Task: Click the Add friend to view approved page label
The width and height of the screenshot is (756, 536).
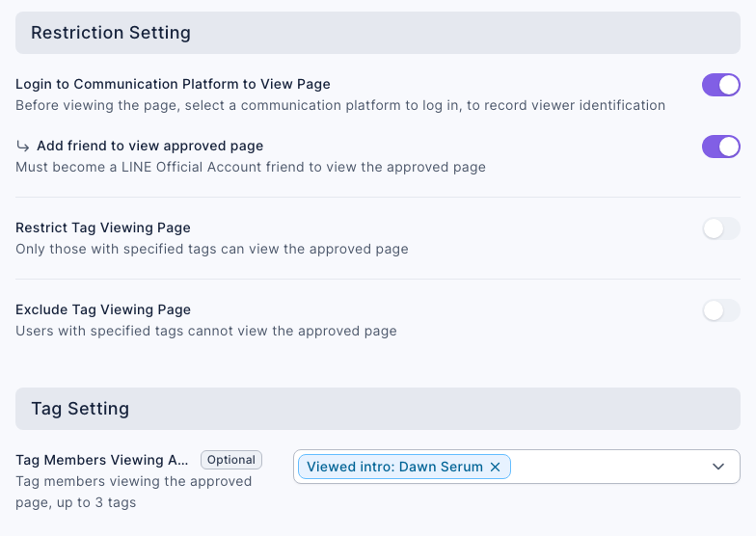Action: [150, 146]
